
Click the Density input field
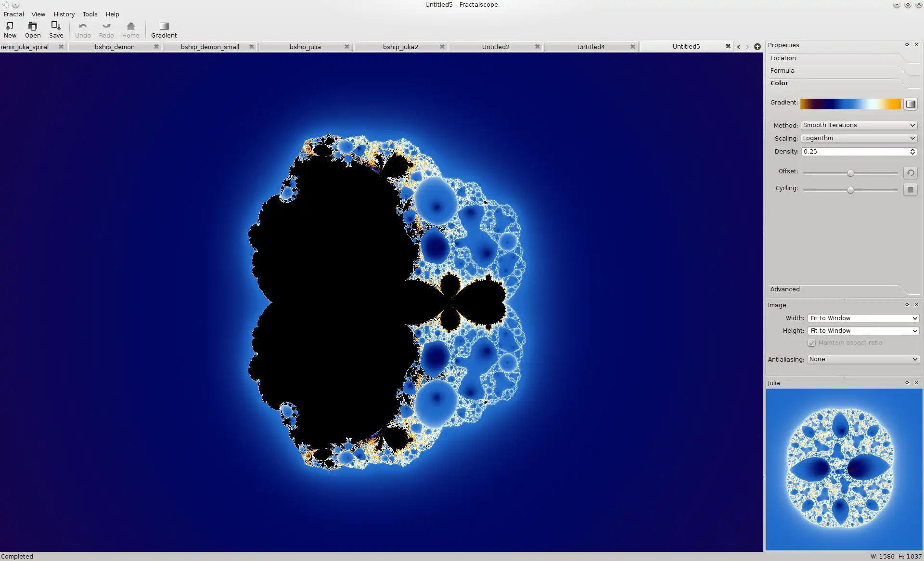tap(855, 151)
